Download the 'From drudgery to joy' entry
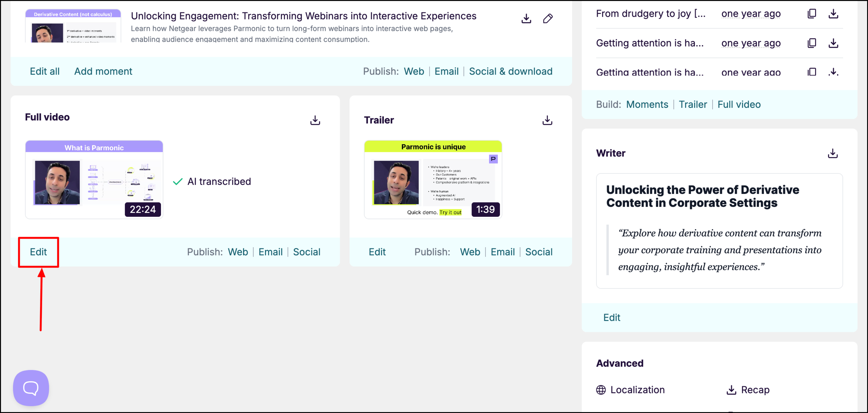The image size is (868, 413). tap(833, 14)
